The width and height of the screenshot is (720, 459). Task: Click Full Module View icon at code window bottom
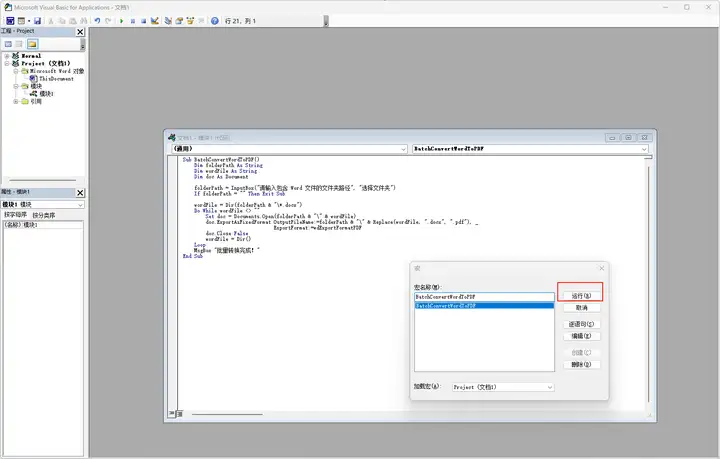tap(180, 414)
